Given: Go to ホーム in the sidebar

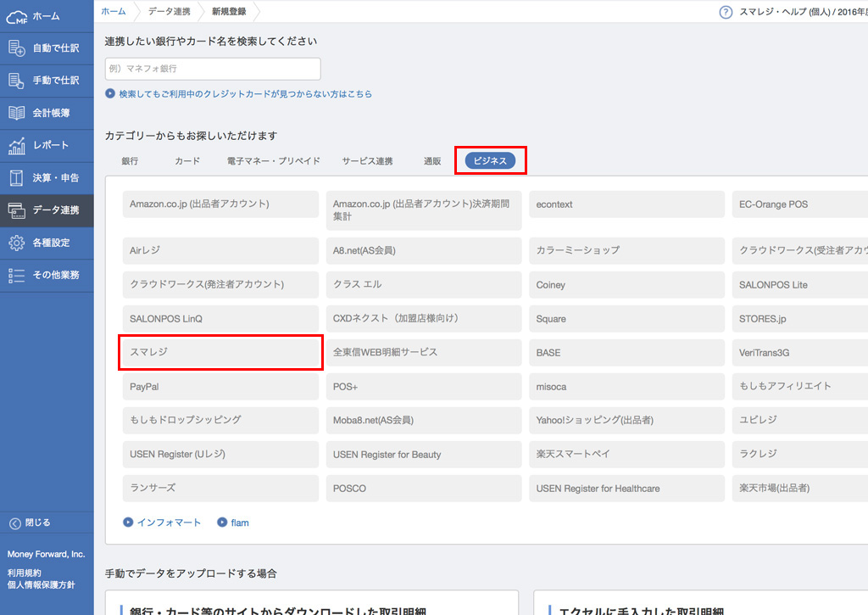Looking at the screenshot, I should point(47,16).
